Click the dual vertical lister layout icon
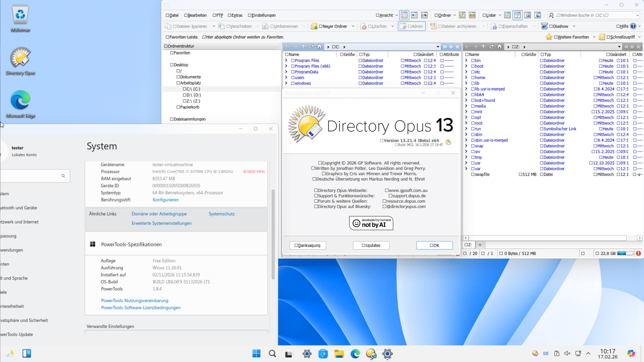The image size is (644, 362). pyautogui.click(x=517, y=15)
